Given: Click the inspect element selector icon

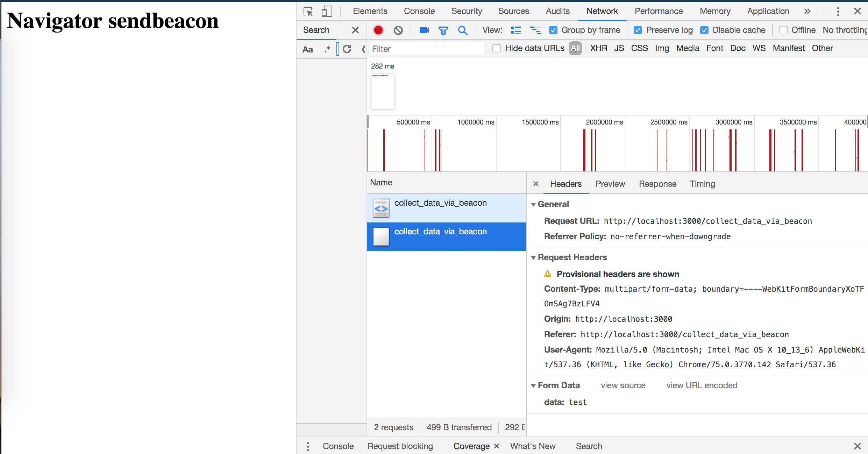Looking at the screenshot, I should pos(308,12).
